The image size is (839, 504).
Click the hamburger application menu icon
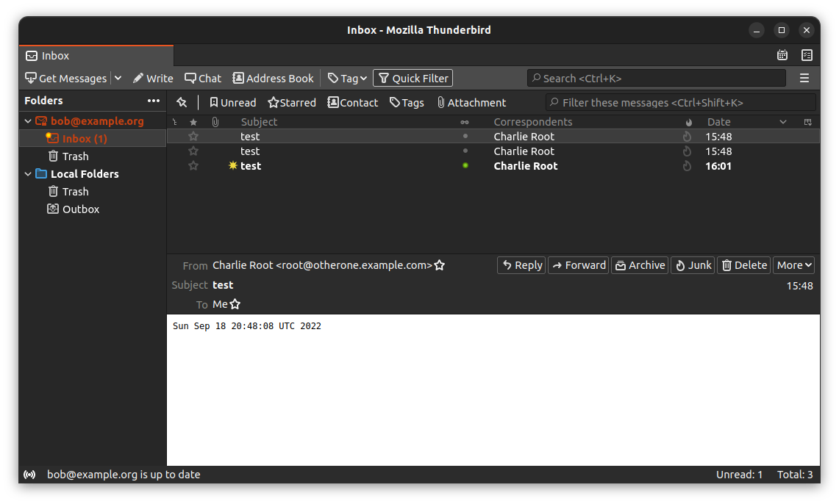click(x=804, y=78)
